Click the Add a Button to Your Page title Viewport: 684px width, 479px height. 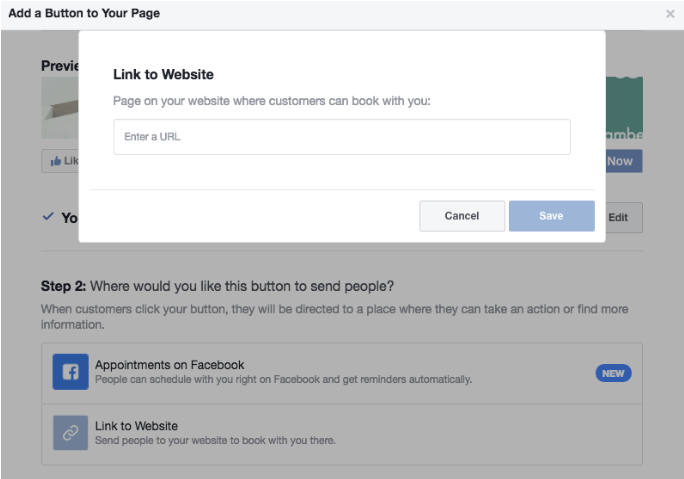point(84,13)
